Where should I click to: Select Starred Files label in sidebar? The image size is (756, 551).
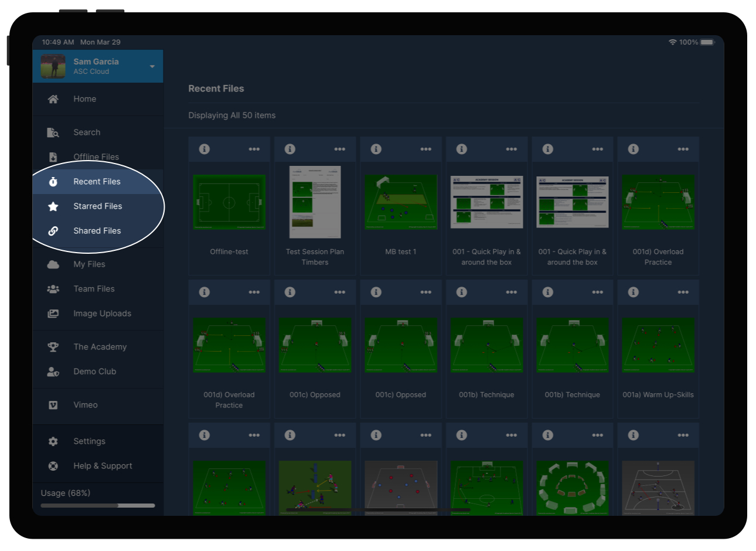point(98,206)
